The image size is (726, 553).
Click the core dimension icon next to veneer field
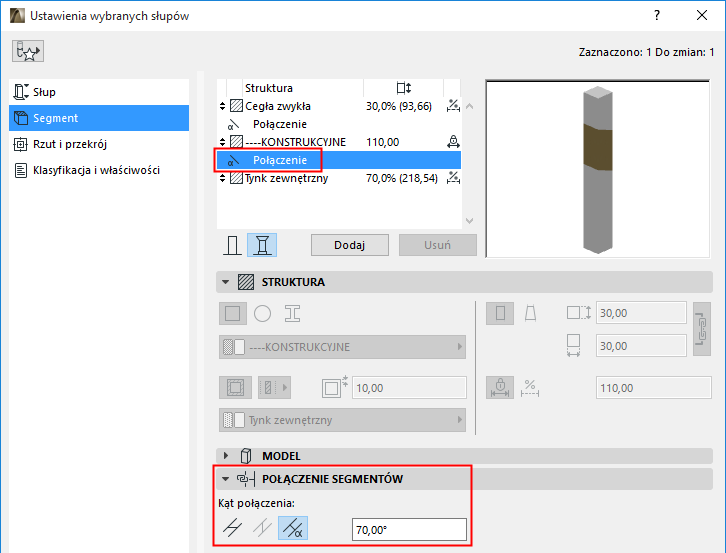(x=335, y=387)
